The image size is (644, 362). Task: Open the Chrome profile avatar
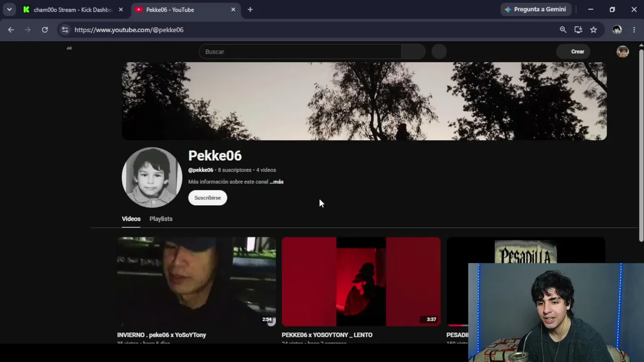(617, 30)
